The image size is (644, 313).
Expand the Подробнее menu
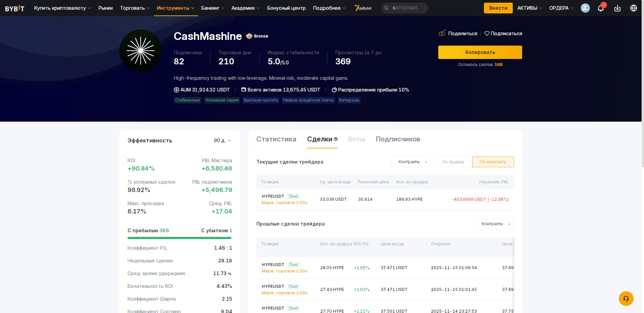point(329,8)
